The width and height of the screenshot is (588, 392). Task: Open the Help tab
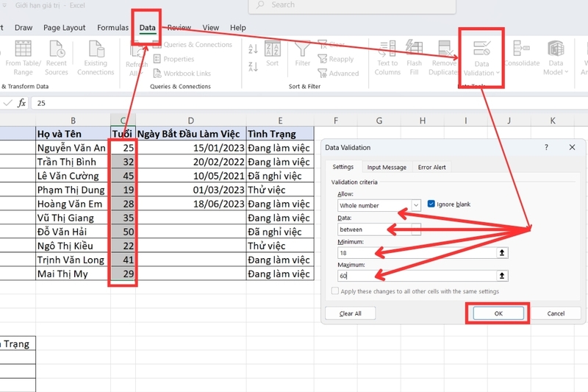pyautogui.click(x=237, y=28)
